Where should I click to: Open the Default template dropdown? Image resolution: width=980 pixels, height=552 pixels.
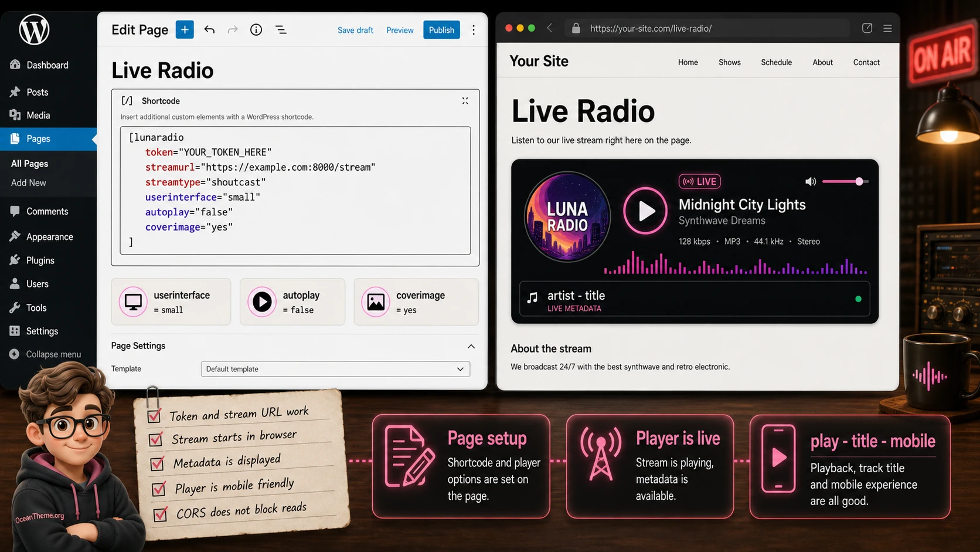[x=335, y=369]
